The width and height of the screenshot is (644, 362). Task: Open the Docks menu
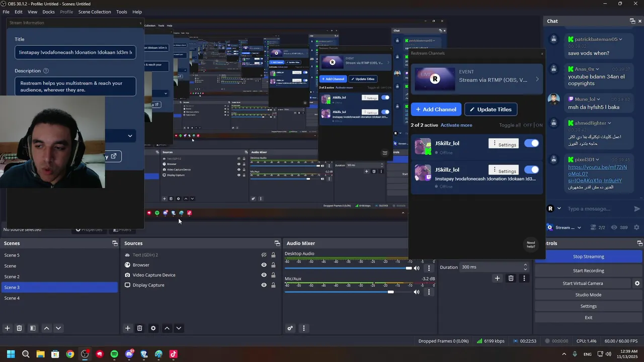point(49,12)
